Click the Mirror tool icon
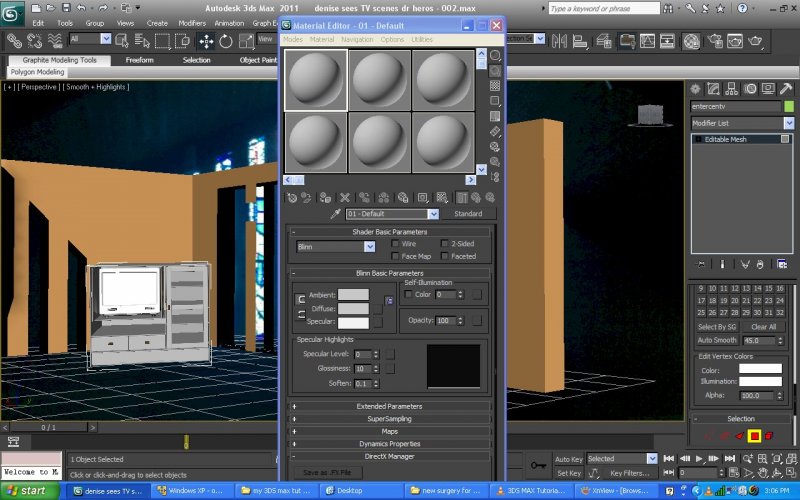 point(559,41)
